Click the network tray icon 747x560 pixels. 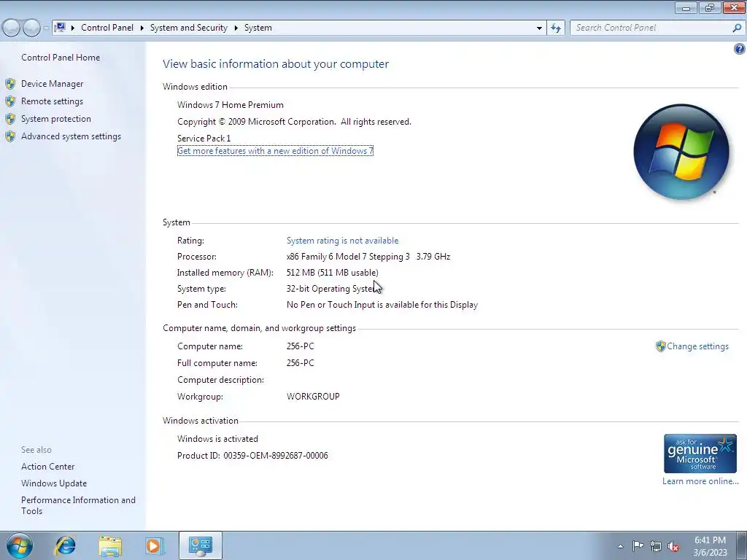(656, 546)
